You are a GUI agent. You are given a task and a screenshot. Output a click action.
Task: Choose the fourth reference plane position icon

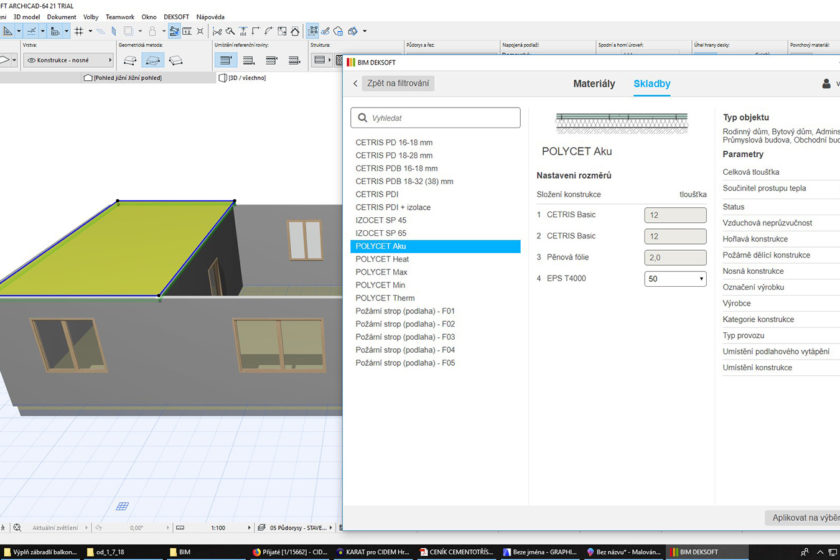(294, 60)
